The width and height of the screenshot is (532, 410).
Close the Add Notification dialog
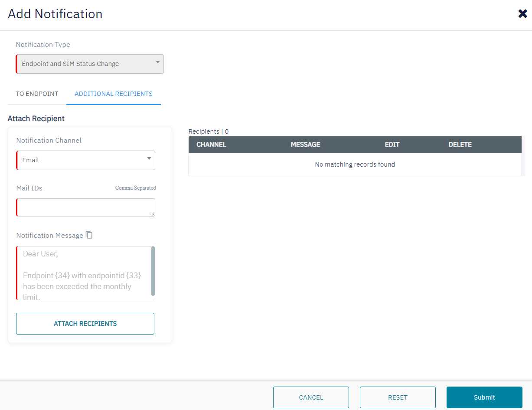click(x=522, y=14)
